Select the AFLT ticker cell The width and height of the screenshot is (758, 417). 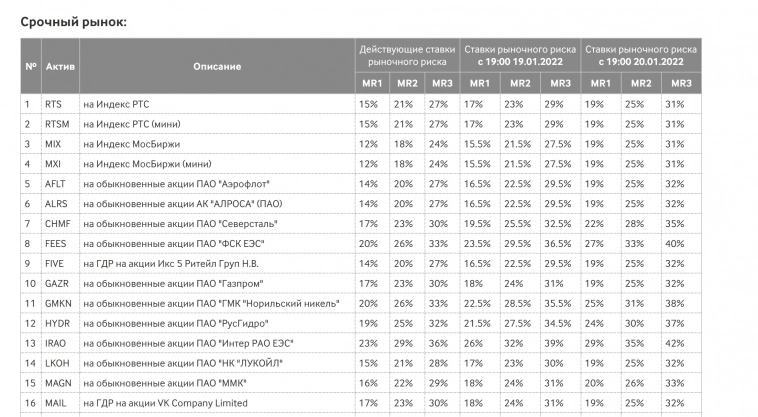coord(55,184)
